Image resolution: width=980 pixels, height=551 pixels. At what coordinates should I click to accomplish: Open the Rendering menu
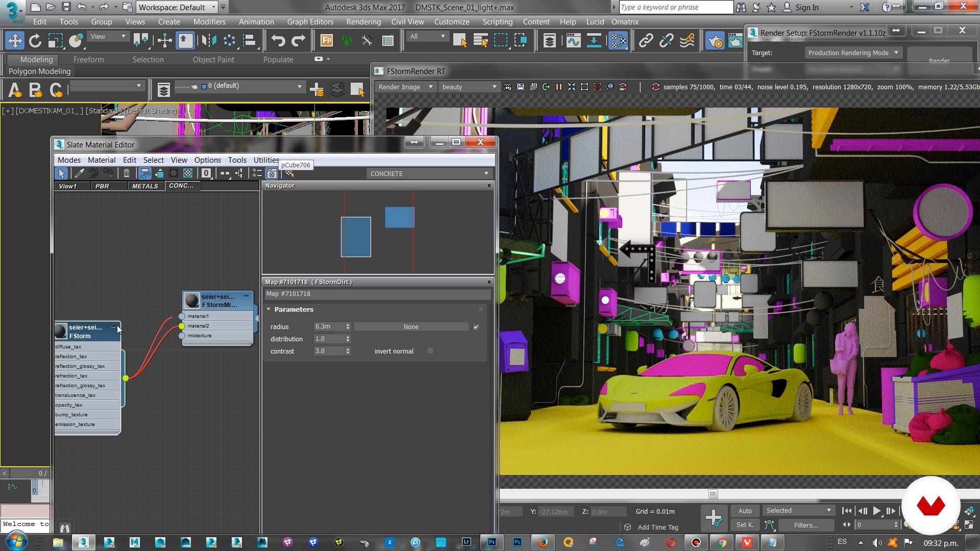[363, 22]
